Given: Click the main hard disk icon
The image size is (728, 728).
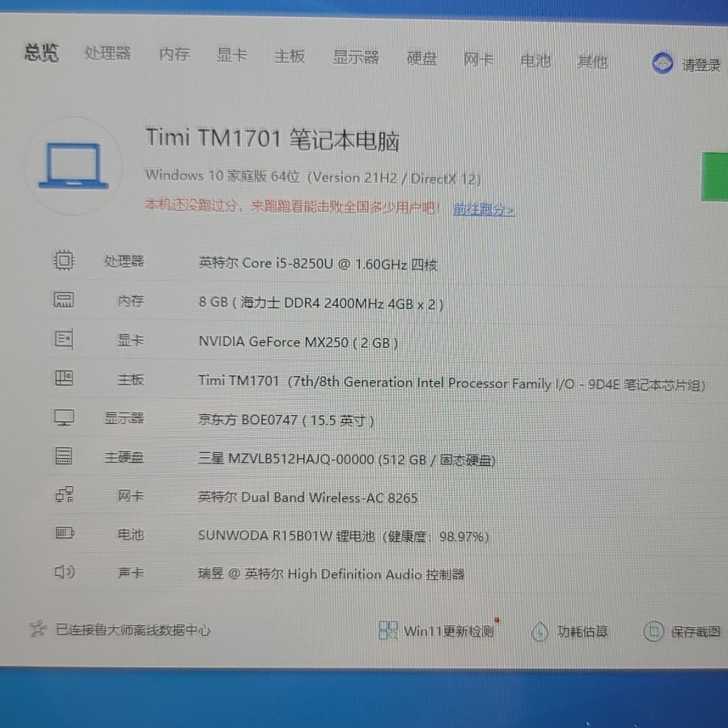Looking at the screenshot, I should click(x=64, y=456).
